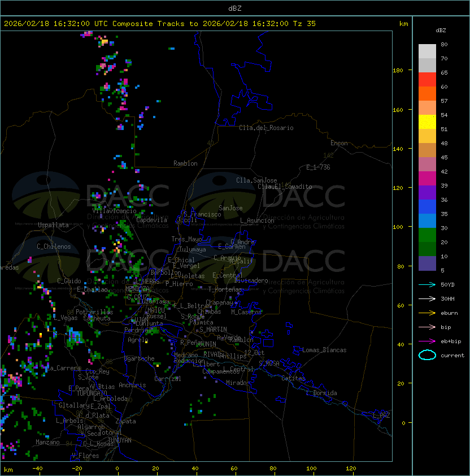Click the 'Villavicencio' map label
The image size is (470, 476).
[114, 211]
